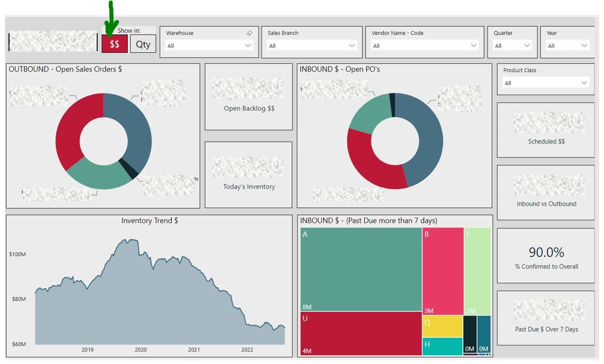Select the light green treemap tile E
Screen dimensions: 604x364
477,271
